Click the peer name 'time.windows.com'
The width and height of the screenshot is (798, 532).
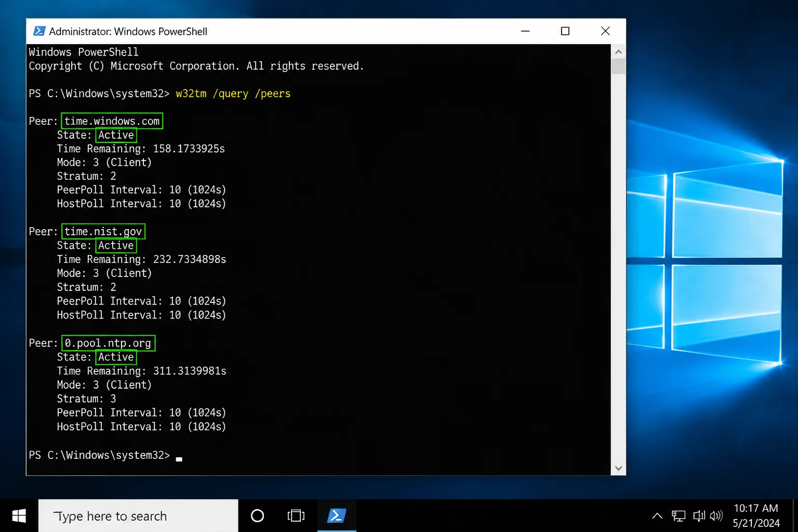point(112,121)
